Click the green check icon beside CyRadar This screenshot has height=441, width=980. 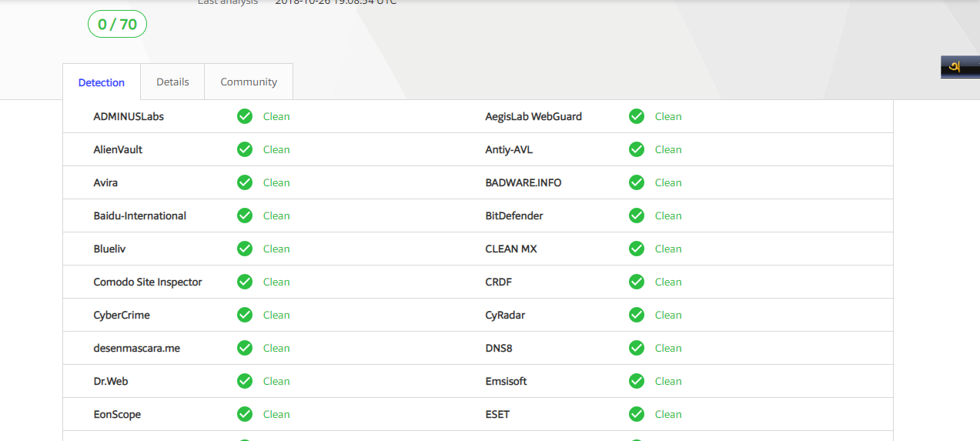[637, 315]
